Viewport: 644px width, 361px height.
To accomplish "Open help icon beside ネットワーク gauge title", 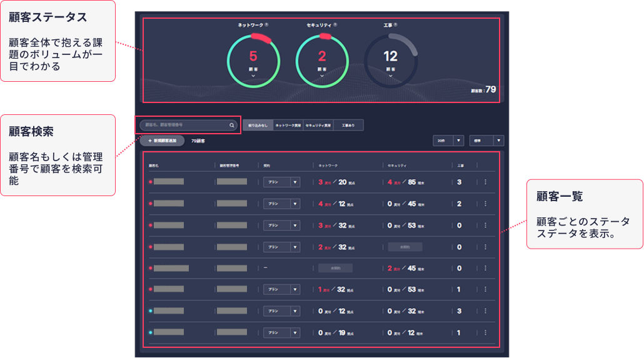I will pyautogui.click(x=266, y=25).
